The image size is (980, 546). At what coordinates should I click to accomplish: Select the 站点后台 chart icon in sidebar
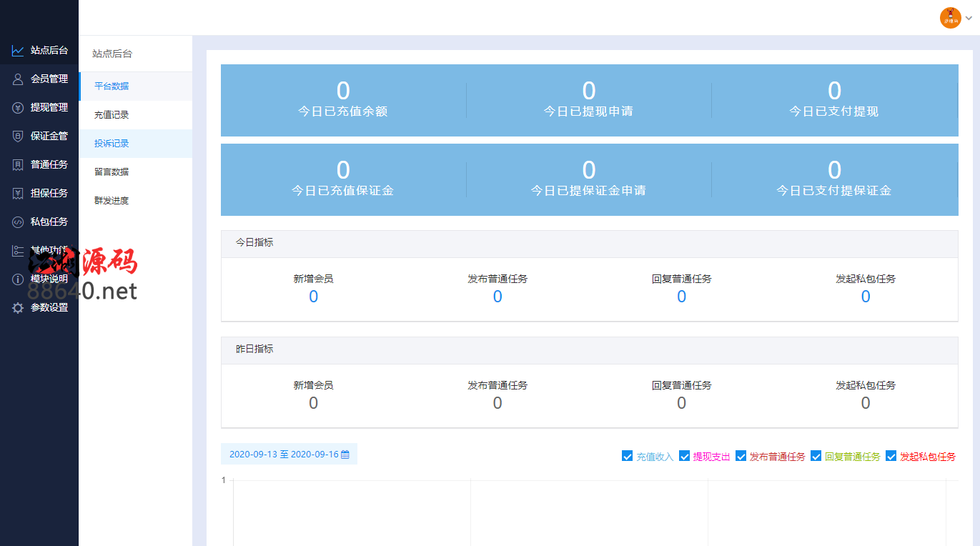pyautogui.click(x=16, y=51)
